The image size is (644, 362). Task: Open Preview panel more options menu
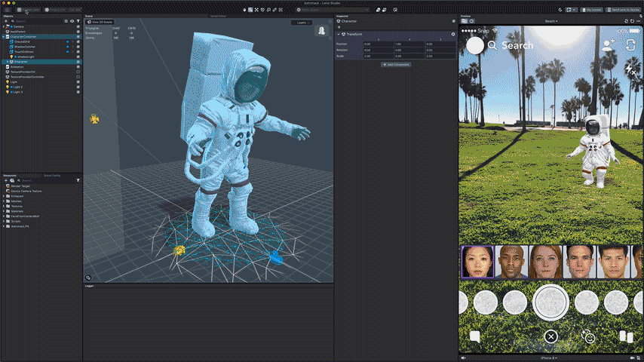(x=639, y=21)
